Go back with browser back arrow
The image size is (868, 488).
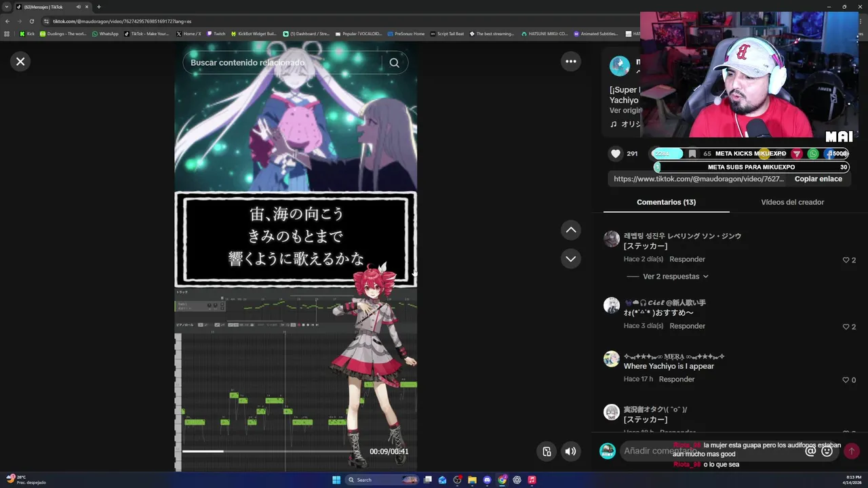click(x=7, y=21)
